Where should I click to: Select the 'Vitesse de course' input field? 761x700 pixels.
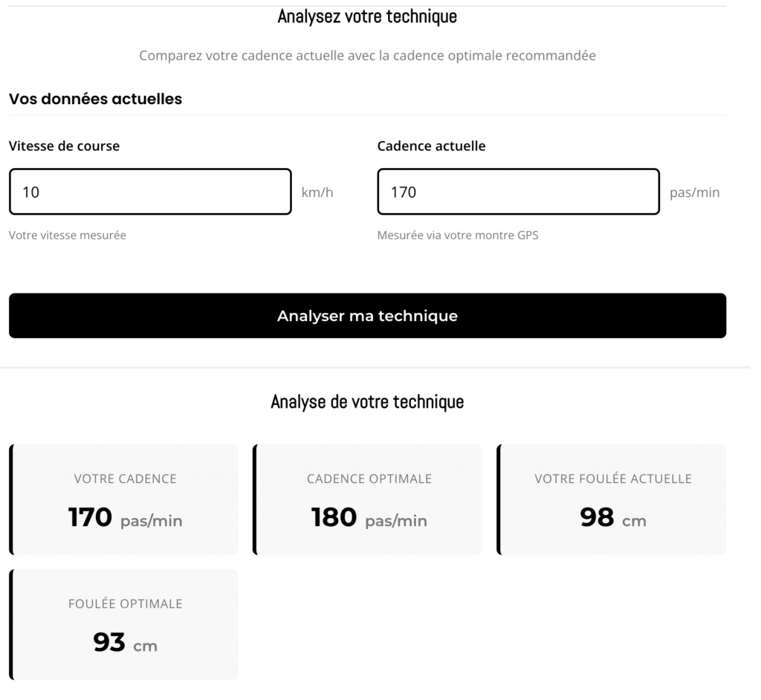[149, 191]
